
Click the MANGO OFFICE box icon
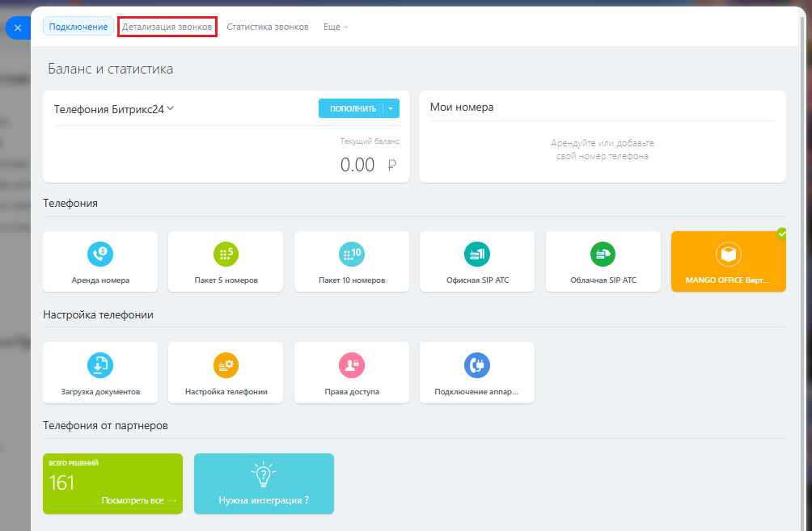coord(729,254)
